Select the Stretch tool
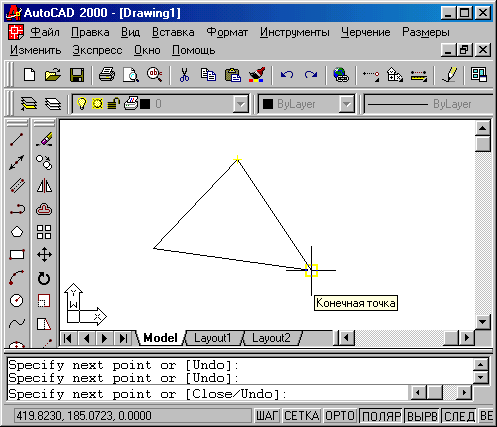 44,323
